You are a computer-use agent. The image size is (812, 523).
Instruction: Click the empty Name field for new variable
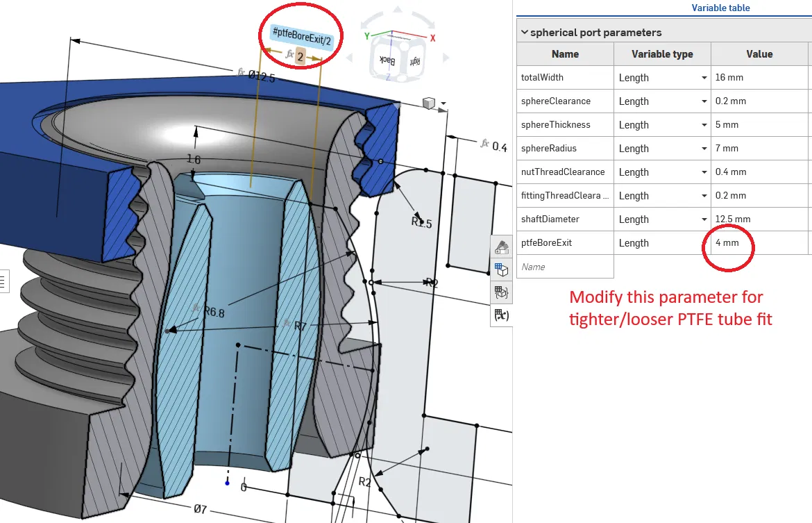[565, 267]
